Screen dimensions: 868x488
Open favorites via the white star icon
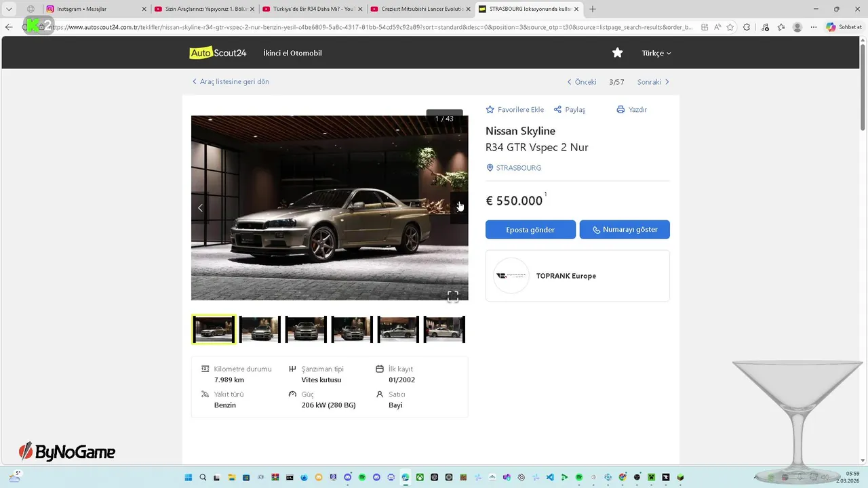tap(617, 53)
